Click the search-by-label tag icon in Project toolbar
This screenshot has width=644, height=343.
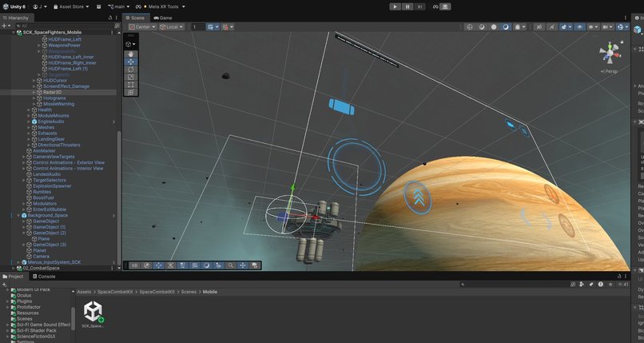point(591,285)
